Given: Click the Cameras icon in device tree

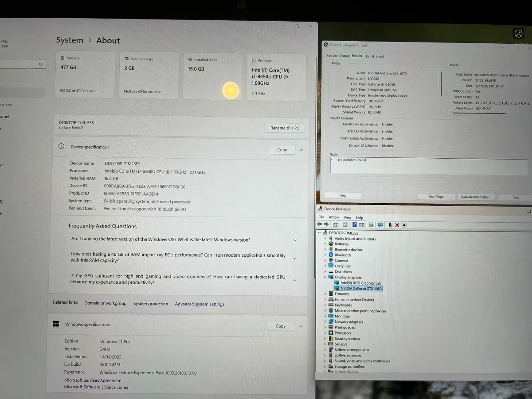Looking at the screenshot, I should [331, 261].
